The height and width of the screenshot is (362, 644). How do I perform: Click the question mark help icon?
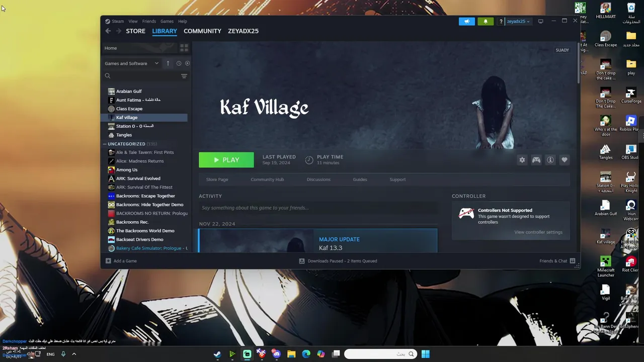pyautogui.click(x=501, y=21)
